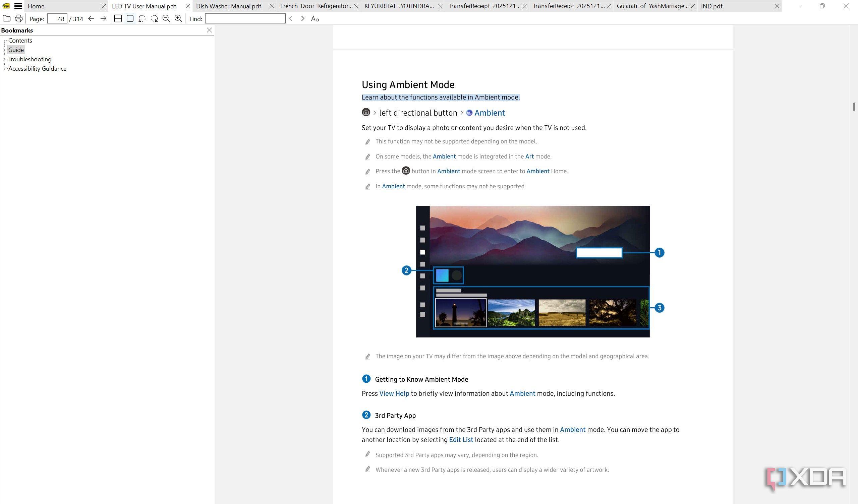This screenshot has height=504, width=858.
Task: Switch to the IND.pdf tab
Action: (x=711, y=6)
